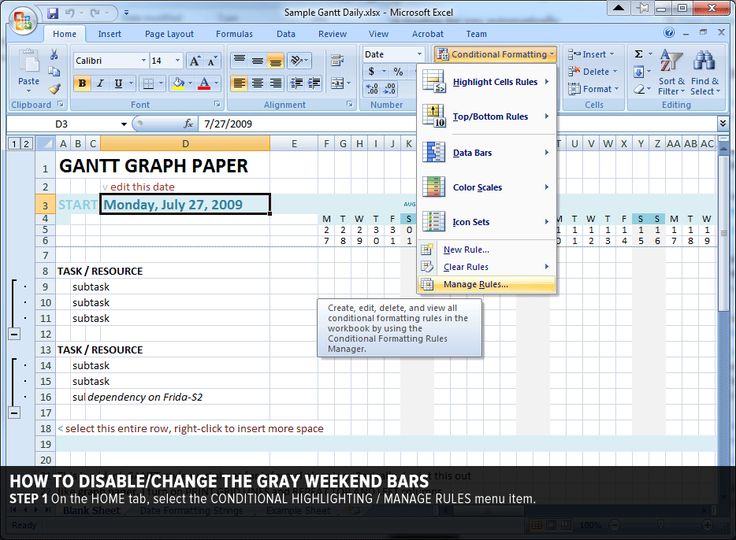This screenshot has height=540, width=736.
Task: Click the Find & Select button
Action: point(705,72)
